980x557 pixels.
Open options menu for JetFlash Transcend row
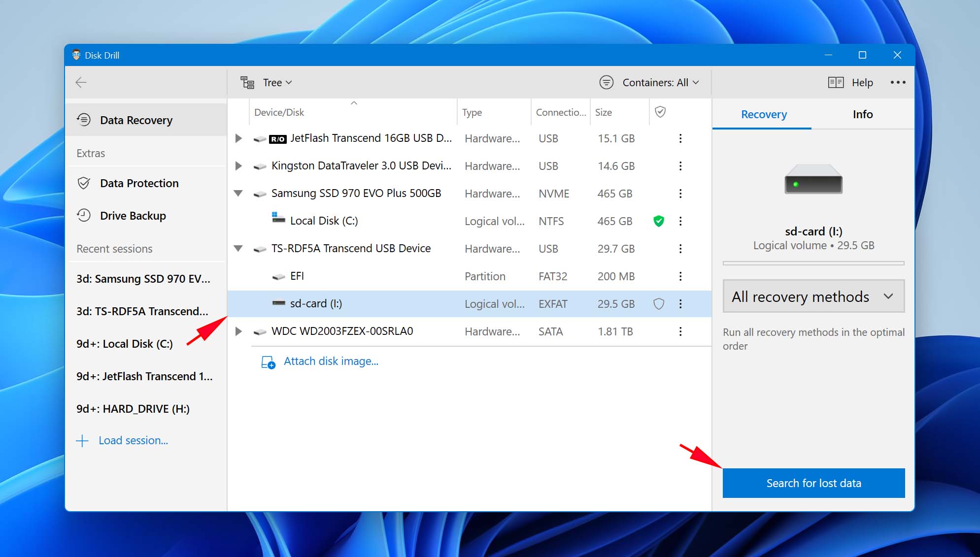680,138
